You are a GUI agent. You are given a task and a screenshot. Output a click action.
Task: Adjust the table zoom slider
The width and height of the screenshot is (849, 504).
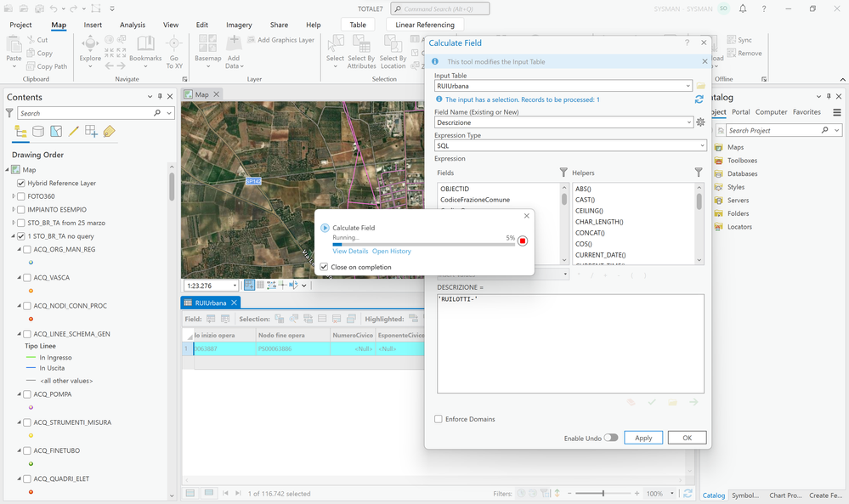(x=603, y=494)
